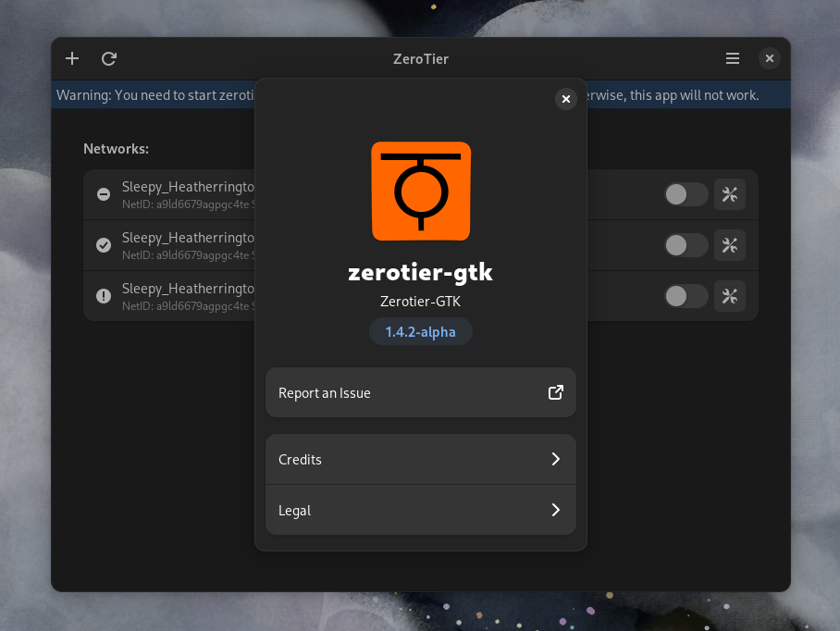Click the external link icon beside Report an Issue
The width and height of the screenshot is (840, 631).
556,392
